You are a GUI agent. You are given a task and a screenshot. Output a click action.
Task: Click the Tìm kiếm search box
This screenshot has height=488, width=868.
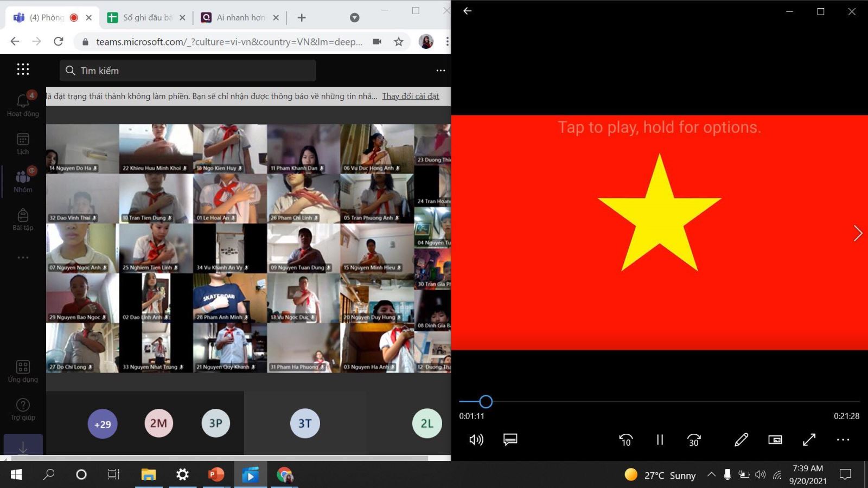[187, 70]
